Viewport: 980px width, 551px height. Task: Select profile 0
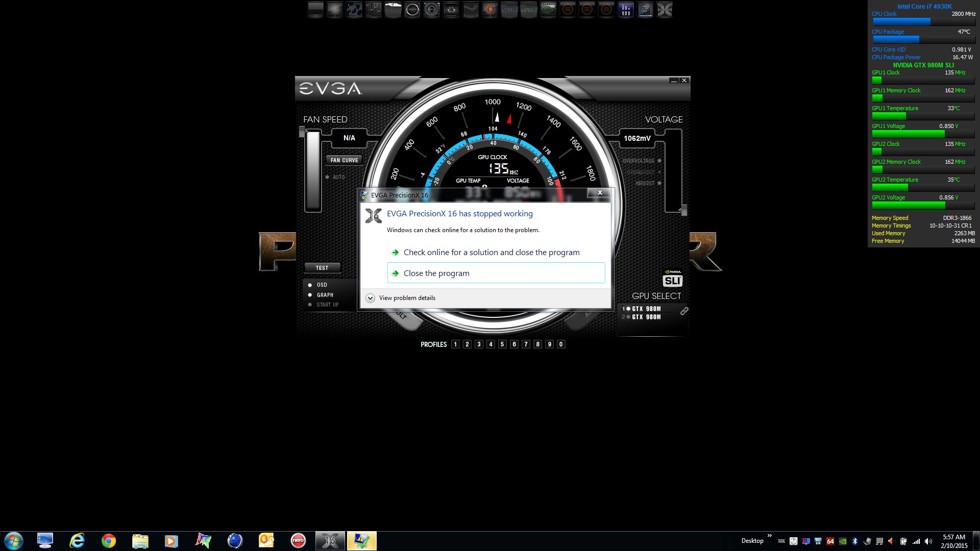click(561, 344)
